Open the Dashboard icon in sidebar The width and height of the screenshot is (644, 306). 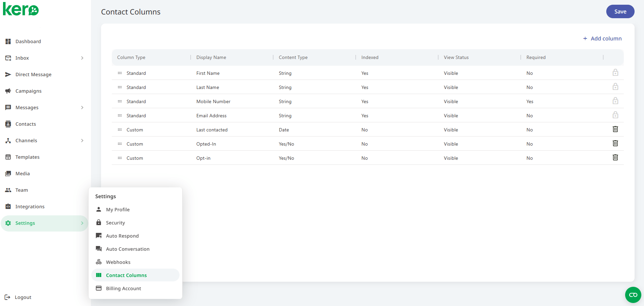(x=8, y=41)
